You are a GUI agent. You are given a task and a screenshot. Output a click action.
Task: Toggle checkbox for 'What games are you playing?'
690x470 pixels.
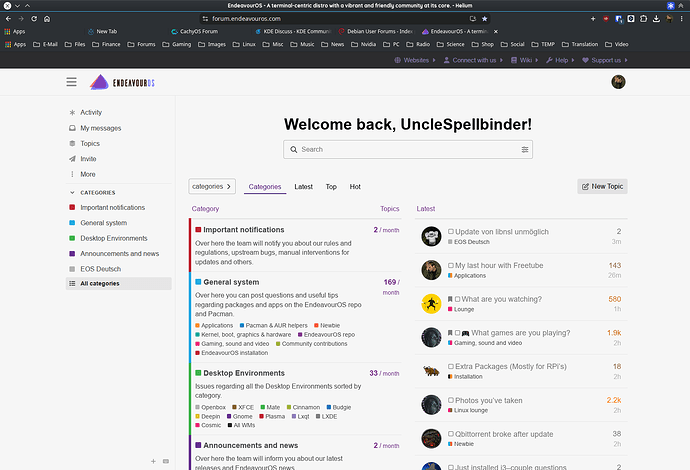(x=458, y=333)
